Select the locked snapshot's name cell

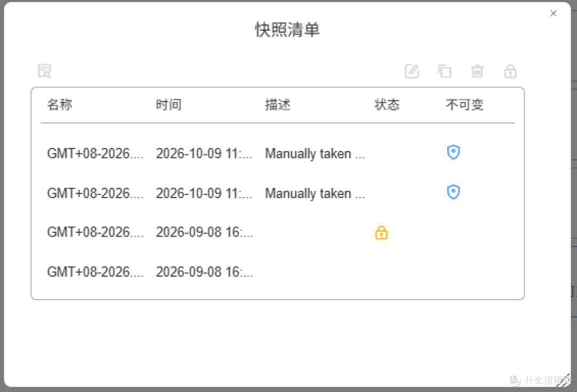click(x=95, y=232)
